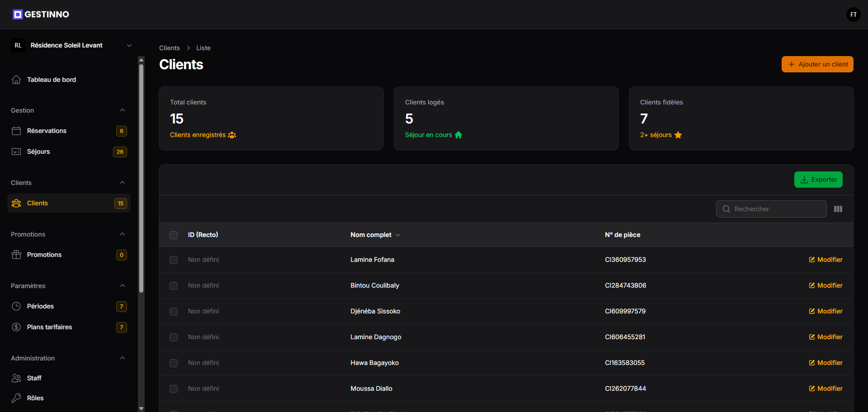Click the Séjours ticket icon

coord(16,152)
